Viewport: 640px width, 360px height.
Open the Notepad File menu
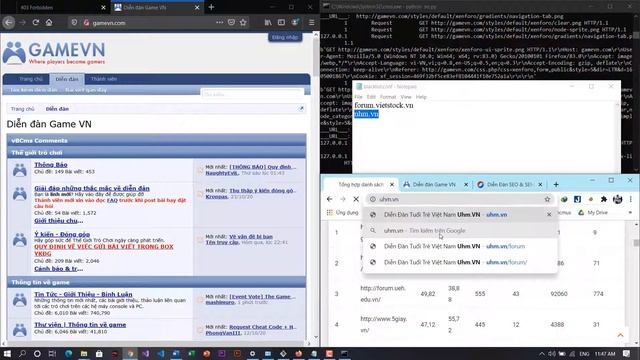point(358,97)
